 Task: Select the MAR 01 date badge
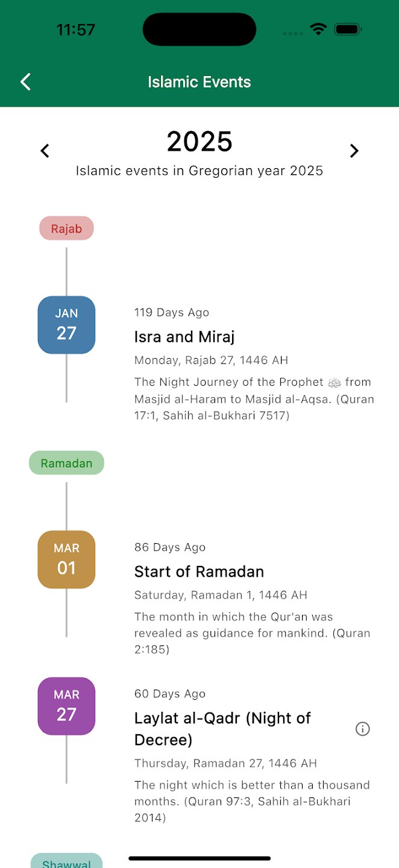66,559
